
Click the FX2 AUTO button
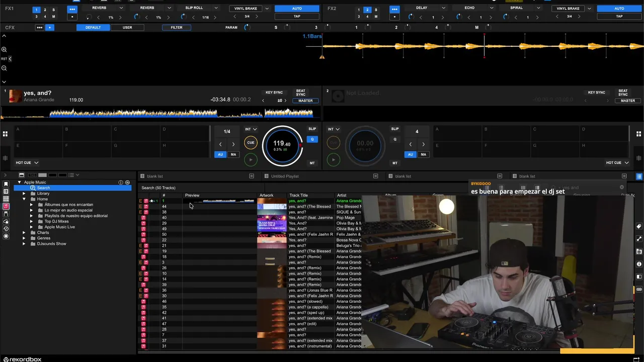(619, 9)
